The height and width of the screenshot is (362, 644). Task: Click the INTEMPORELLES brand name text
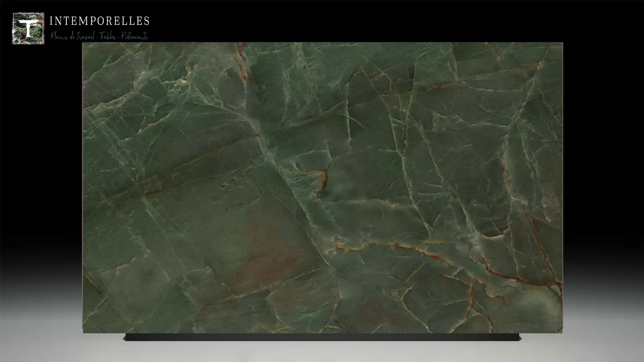click(x=99, y=21)
